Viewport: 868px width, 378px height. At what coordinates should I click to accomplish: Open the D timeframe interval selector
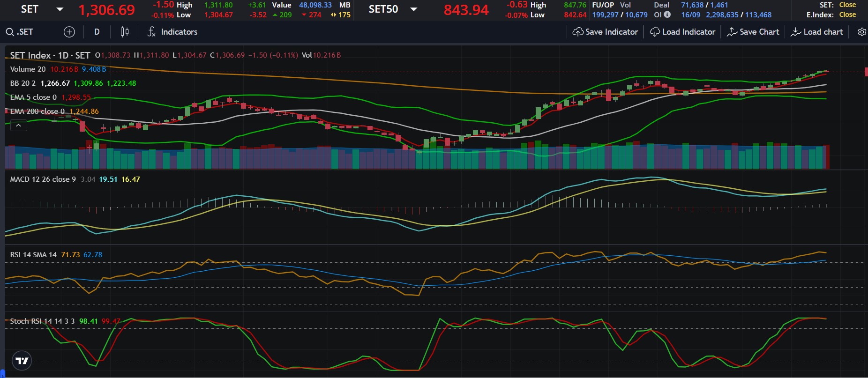[97, 32]
